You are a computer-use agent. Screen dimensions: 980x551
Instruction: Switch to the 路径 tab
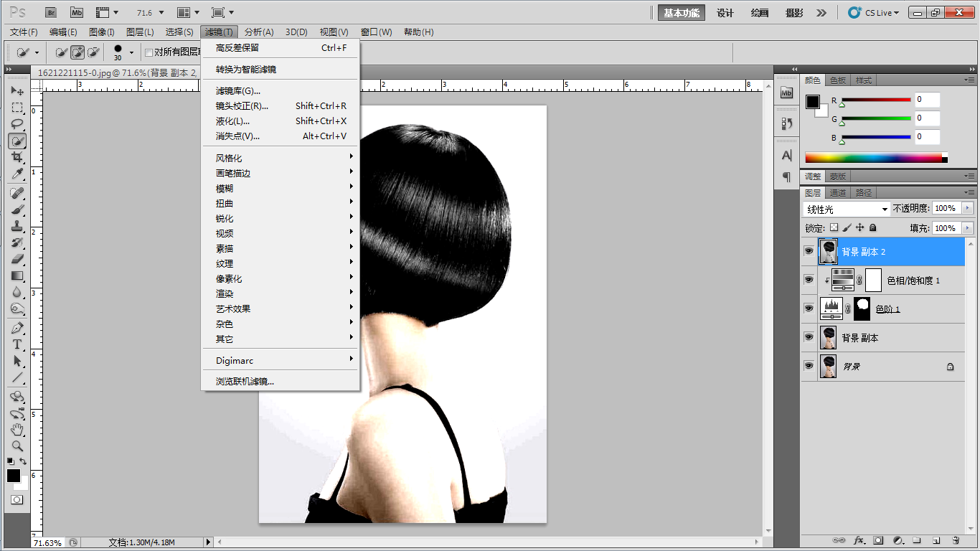[x=864, y=193]
